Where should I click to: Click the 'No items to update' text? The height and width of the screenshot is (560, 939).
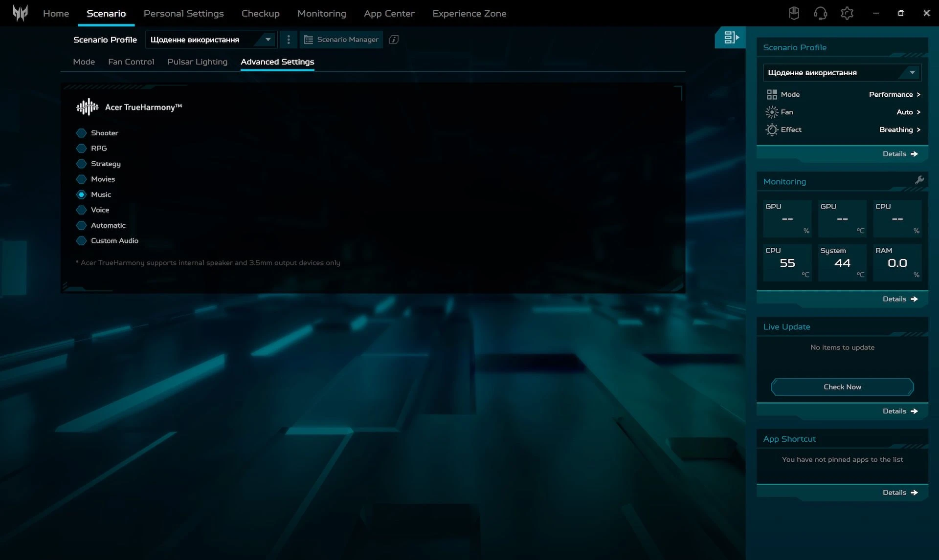pyautogui.click(x=842, y=347)
